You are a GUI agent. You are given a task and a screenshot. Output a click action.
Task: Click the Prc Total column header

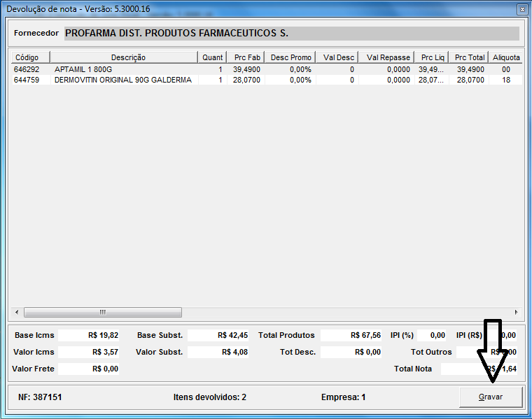tap(469, 57)
